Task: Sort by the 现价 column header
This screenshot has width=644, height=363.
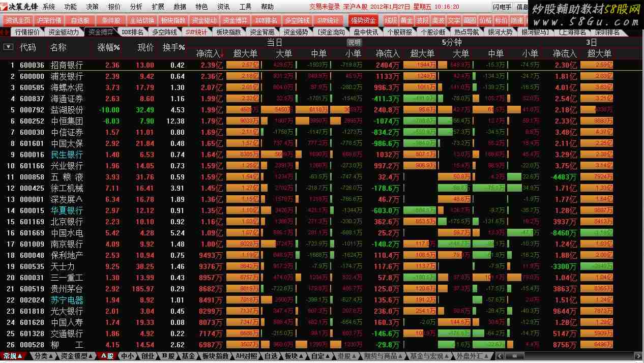Action: tap(145, 47)
